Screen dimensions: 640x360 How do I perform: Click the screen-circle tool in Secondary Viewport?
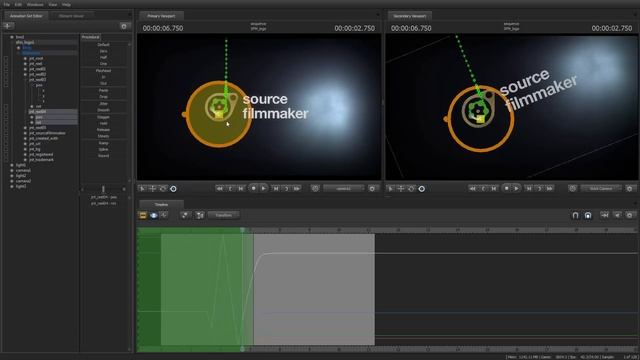pos(422,189)
